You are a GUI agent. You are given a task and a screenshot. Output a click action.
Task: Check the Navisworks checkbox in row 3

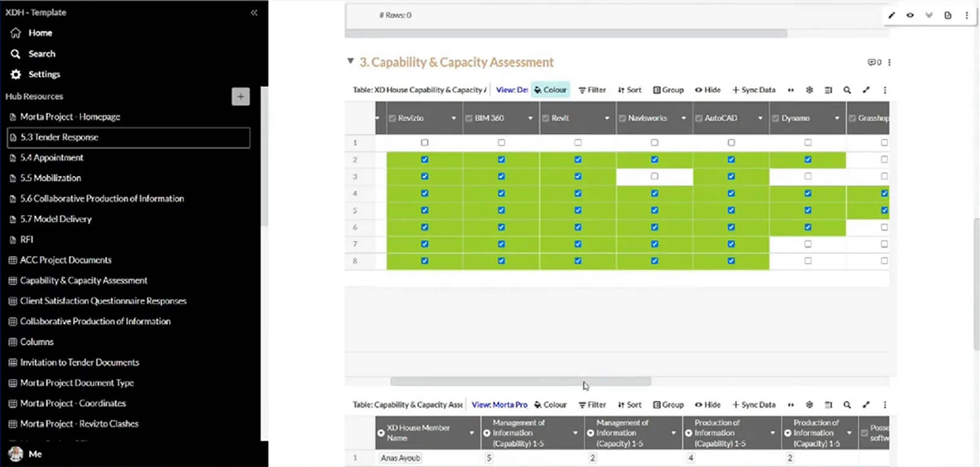[x=654, y=177]
